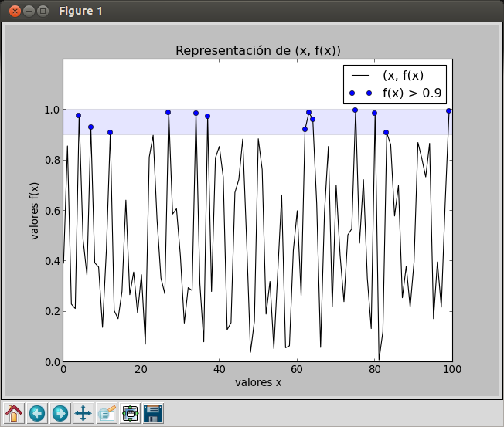Save the figure with floppy icon
Image resolution: width=504 pixels, height=427 pixels.
tap(153, 413)
